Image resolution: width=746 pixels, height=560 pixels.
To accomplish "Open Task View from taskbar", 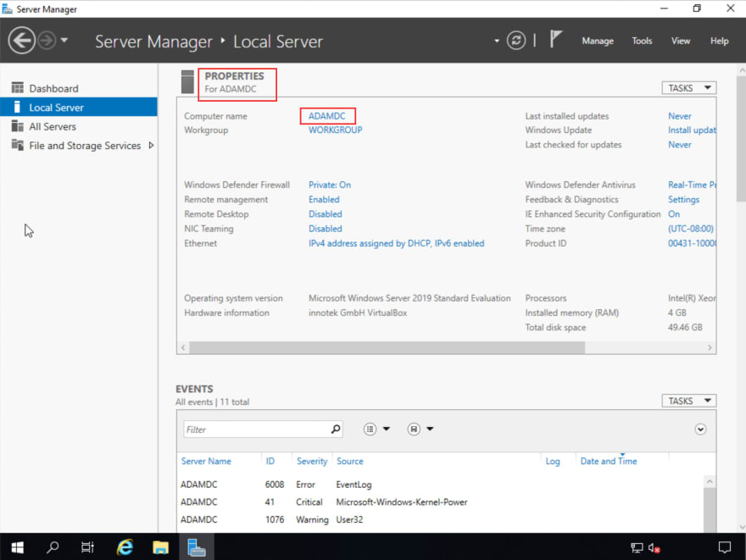I will point(87,547).
